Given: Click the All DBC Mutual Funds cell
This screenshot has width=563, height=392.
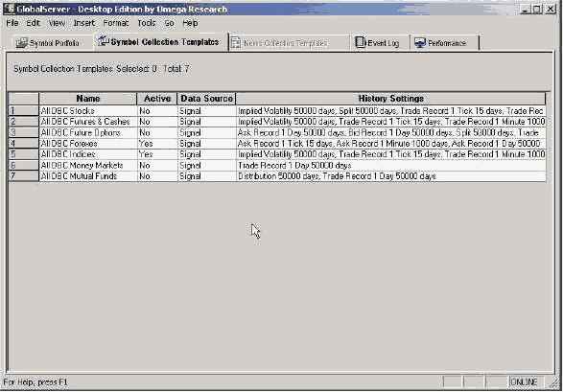Looking at the screenshot, I should pyautogui.click(x=88, y=176).
